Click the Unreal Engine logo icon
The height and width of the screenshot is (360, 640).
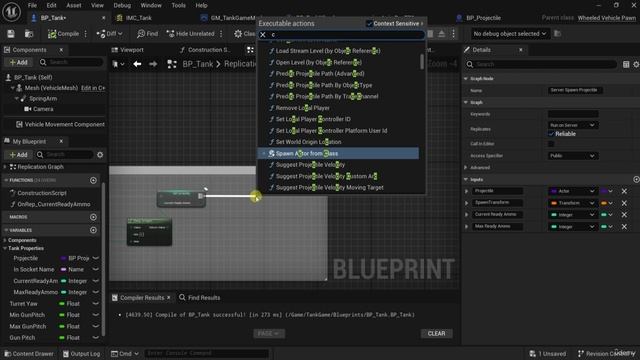coord(11,12)
